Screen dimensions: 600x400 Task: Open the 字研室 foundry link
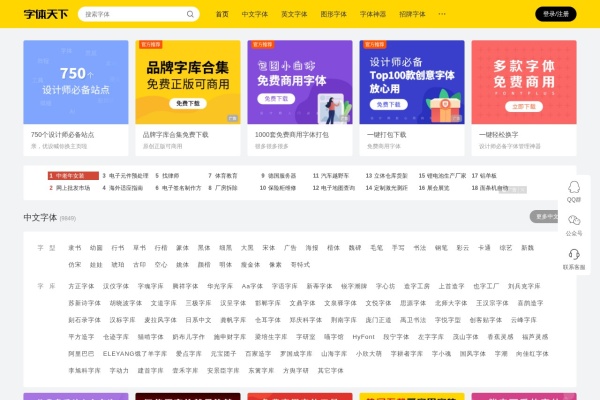305,337
